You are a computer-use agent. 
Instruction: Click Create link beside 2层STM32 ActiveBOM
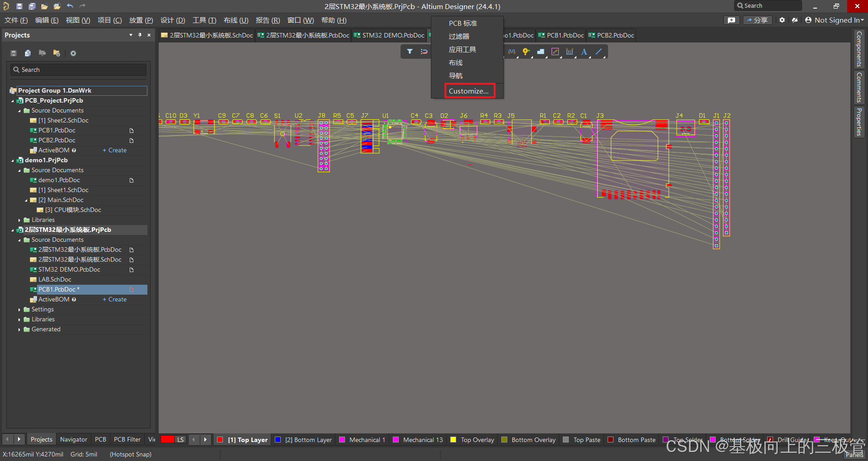pos(114,300)
